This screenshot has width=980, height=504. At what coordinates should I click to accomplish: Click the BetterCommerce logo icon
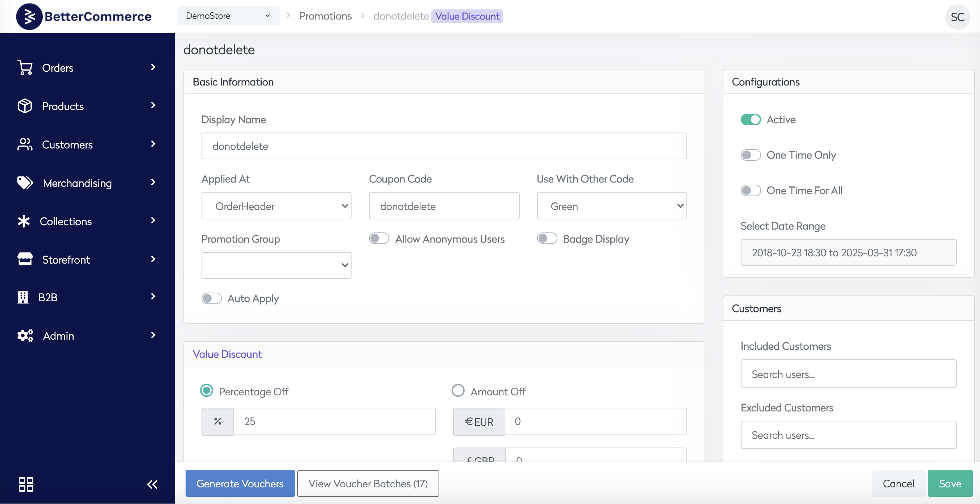(x=29, y=16)
